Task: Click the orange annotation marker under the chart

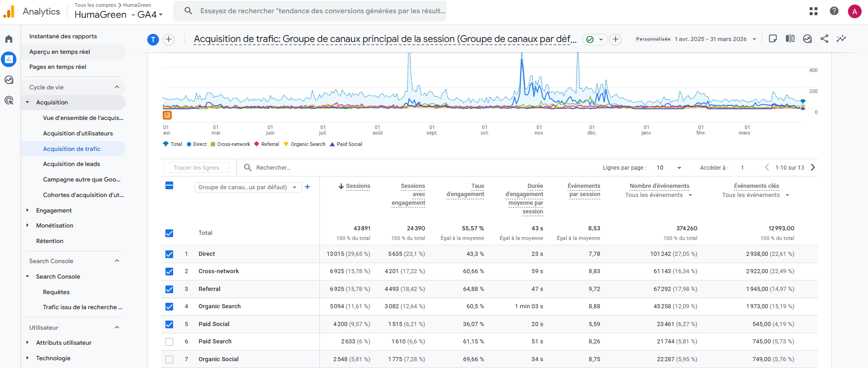Action: point(167,115)
